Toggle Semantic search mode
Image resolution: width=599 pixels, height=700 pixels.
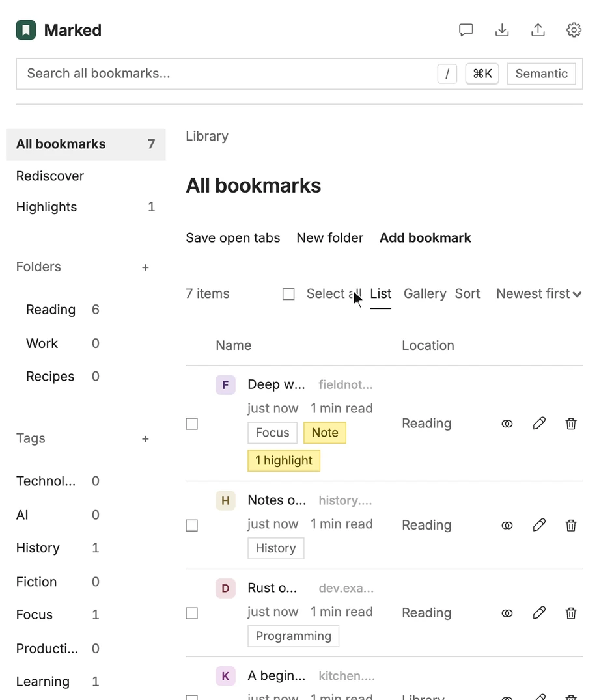coord(541,74)
